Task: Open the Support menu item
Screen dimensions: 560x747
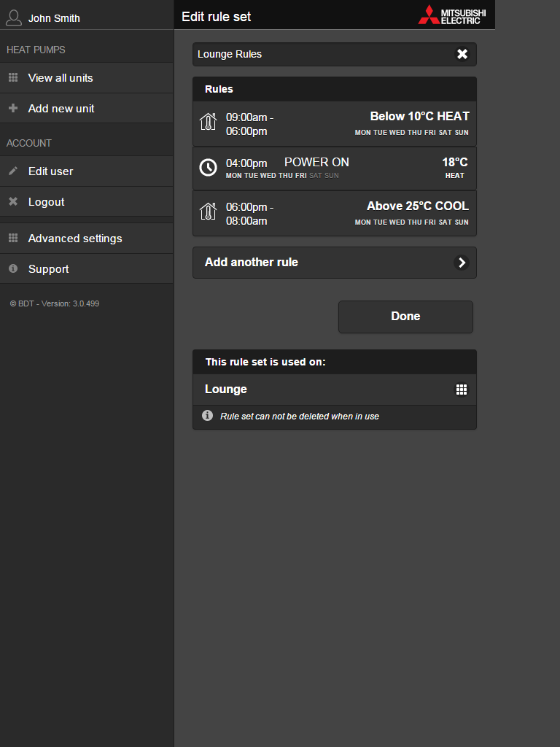Action: click(87, 268)
